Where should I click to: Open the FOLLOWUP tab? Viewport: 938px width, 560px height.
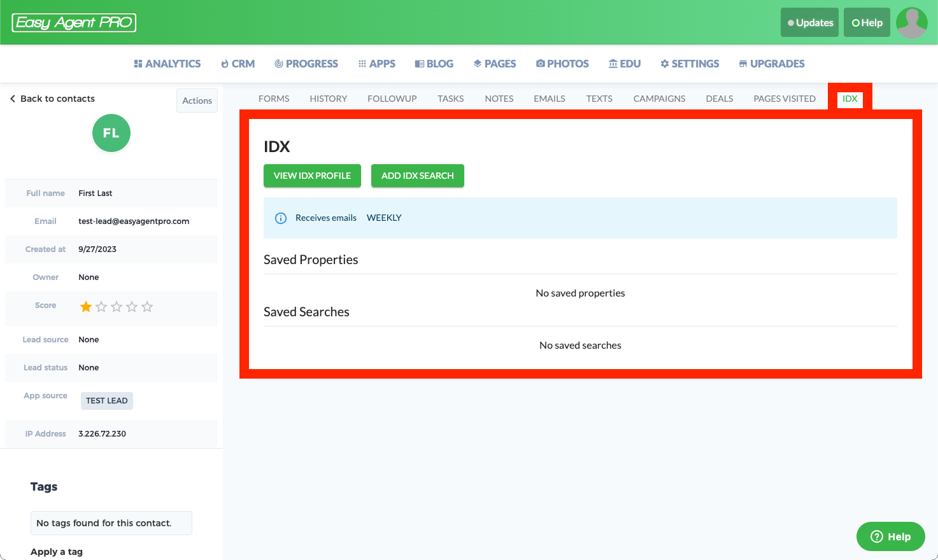point(392,99)
